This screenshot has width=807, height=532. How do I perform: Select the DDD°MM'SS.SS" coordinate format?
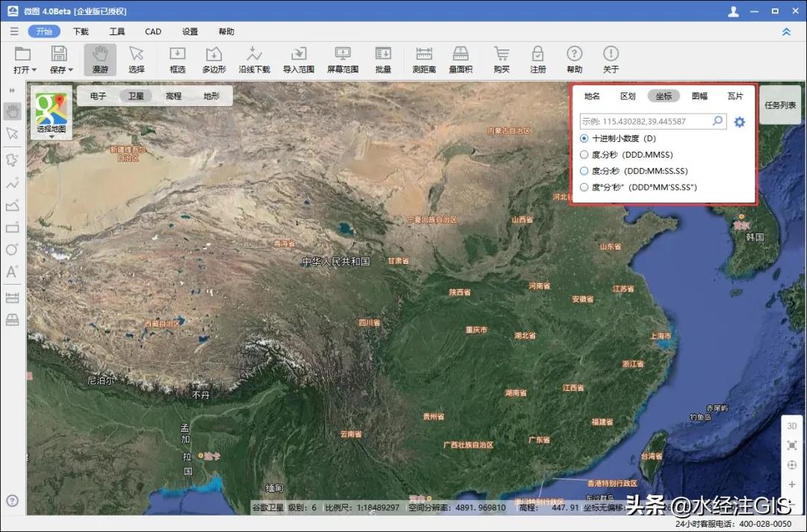coord(584,188)
